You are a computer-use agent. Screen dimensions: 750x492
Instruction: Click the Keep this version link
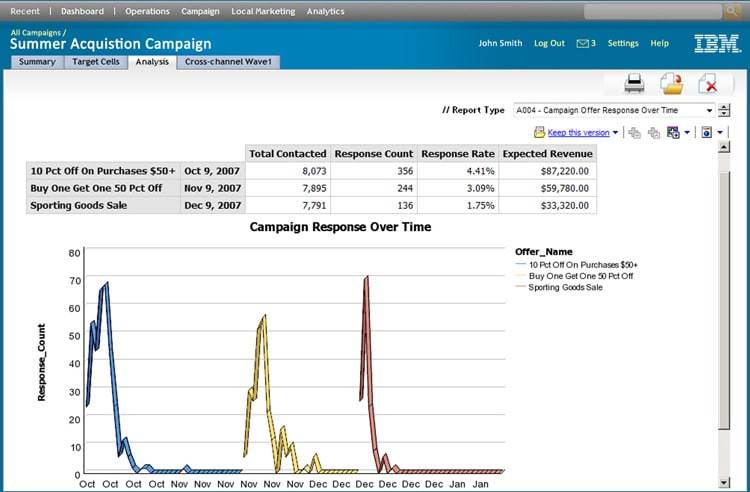pyautogui.click(x=578, y=132)
